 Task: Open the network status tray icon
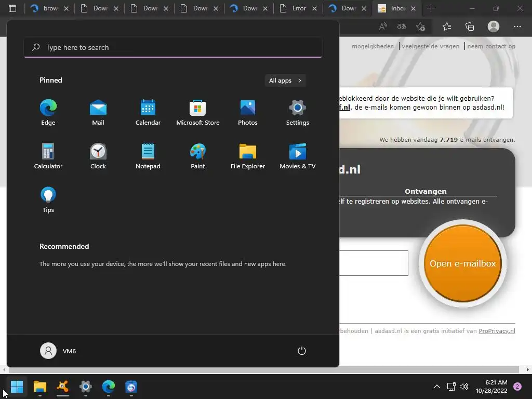pos(451,387)
